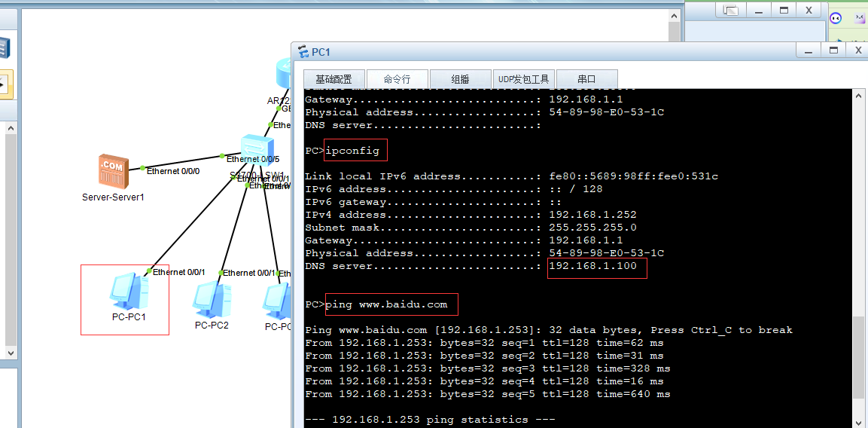The height and width of the screenshot is (428, 868).
Task: Click the PC1 window title icon
Action: 303,52
